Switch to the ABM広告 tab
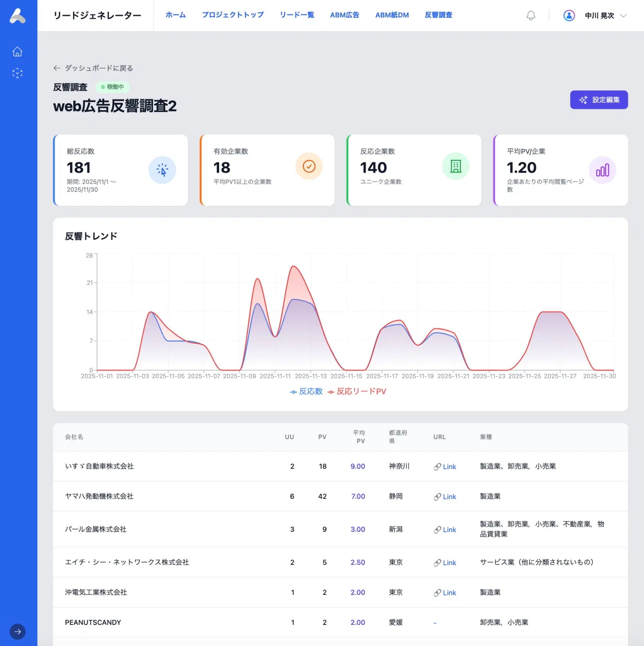 point(344,15)
